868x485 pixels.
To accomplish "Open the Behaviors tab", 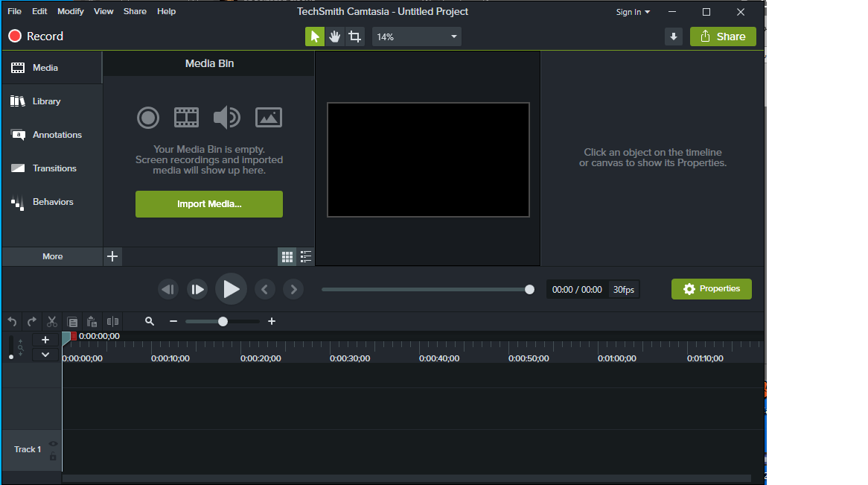I will [52, 202].
